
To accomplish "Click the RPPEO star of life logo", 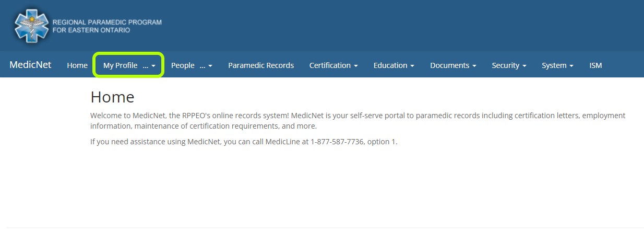I will [31, 26].
